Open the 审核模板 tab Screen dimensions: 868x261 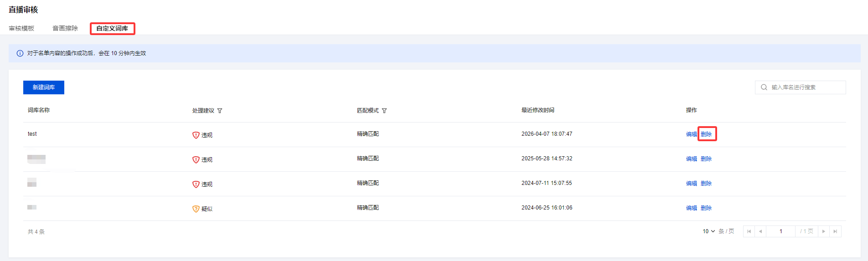pos(21,28)
